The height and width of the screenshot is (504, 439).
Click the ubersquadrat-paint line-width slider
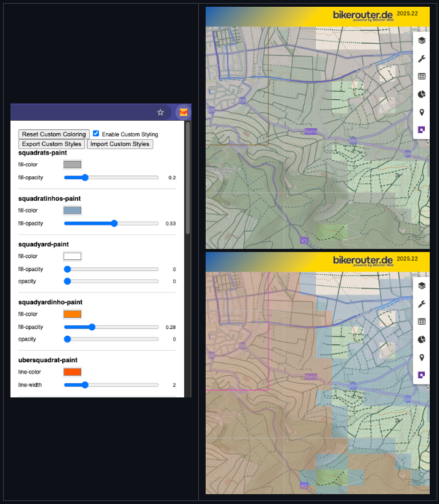click(111, 384)
